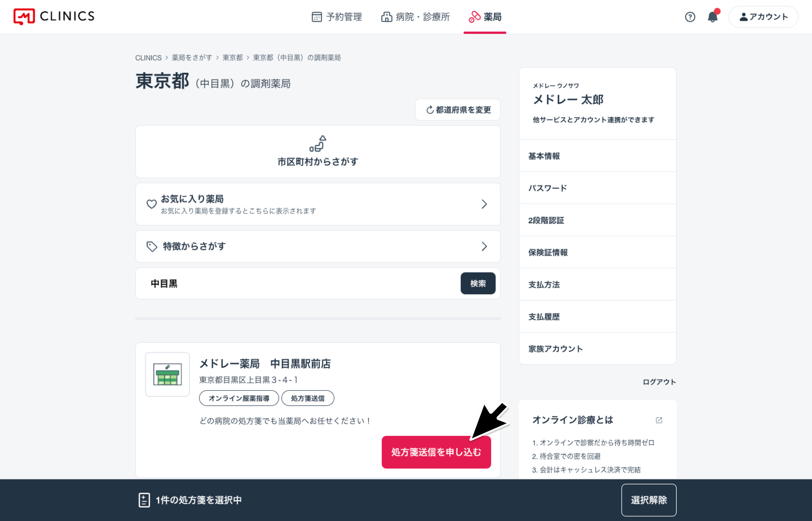Click the オンライン診療とは heading
Image resolution: width=812 pixels, height=521 pixels.
click(573, 420)
